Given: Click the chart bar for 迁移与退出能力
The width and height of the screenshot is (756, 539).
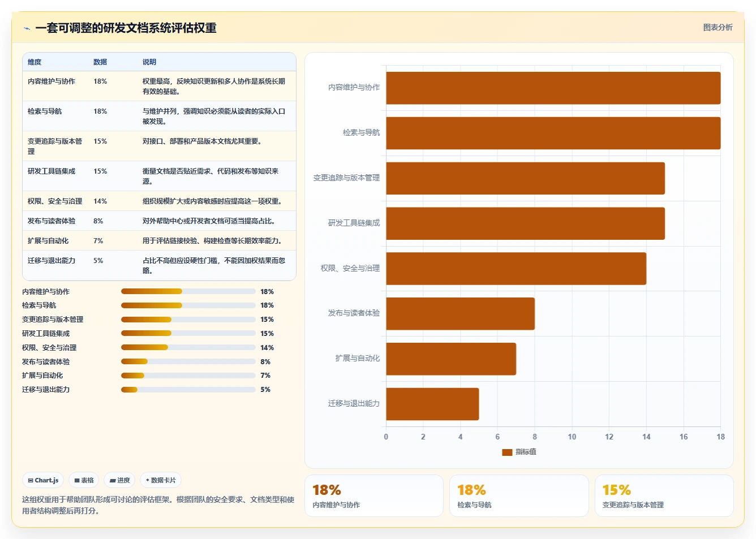Looking at the screenshot, I should 432,404.
